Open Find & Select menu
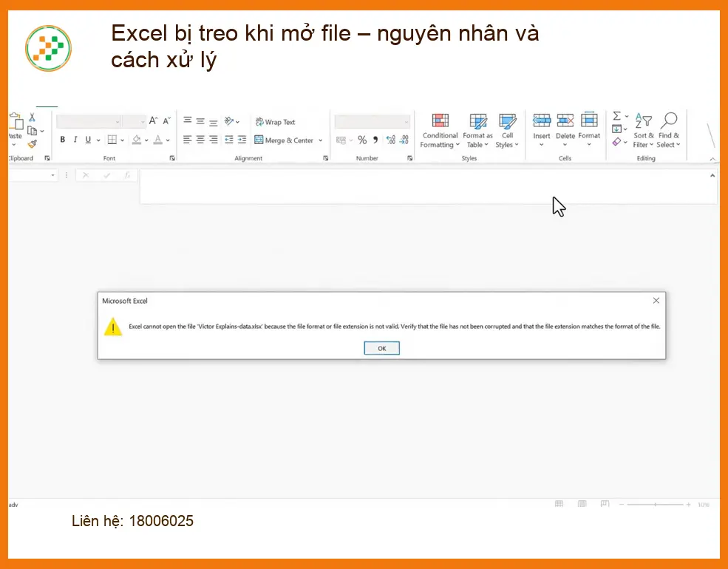 (x=669, y=131)
